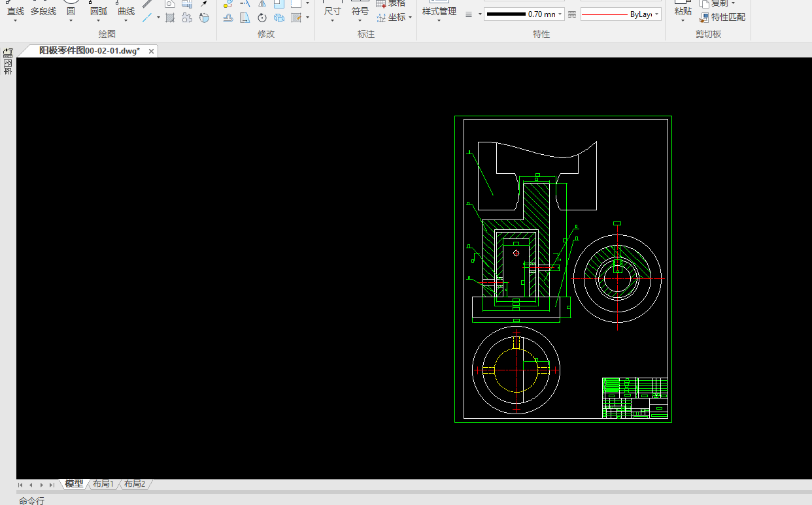
Task: Click the hatch fill icon in 绘图 panel
Action: pyautogui.click(x=170, y=18)
